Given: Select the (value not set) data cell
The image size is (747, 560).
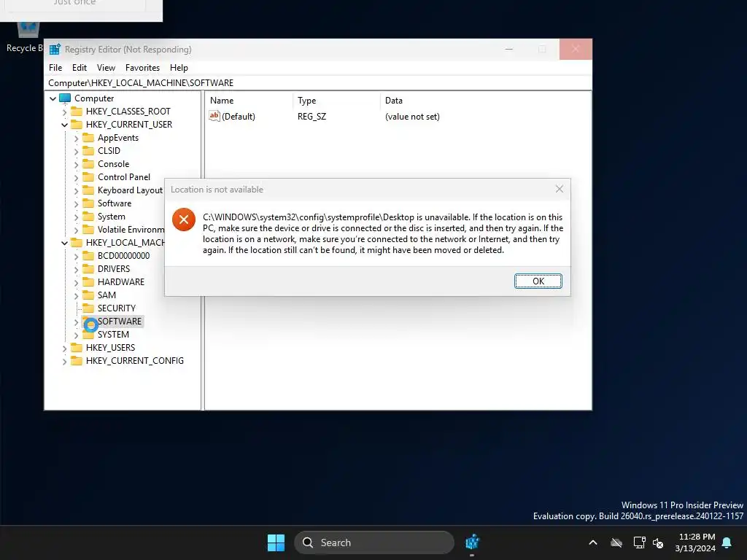Looking at the screenshot, I should (412, 116).
